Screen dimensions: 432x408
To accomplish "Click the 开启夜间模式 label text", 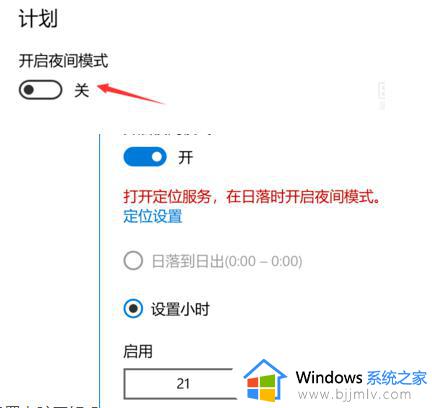I will pos(63,61).
